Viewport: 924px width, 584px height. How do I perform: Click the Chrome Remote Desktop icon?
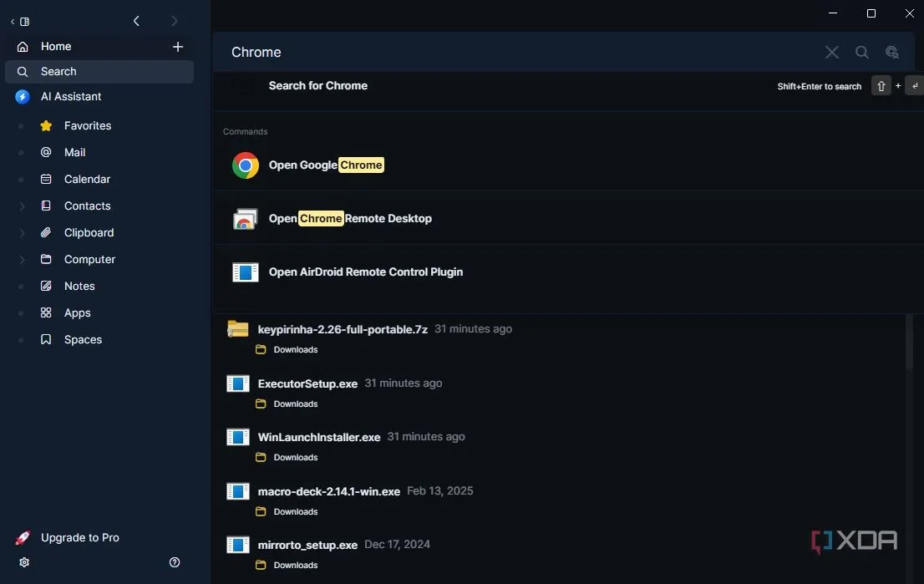point(245,219)
